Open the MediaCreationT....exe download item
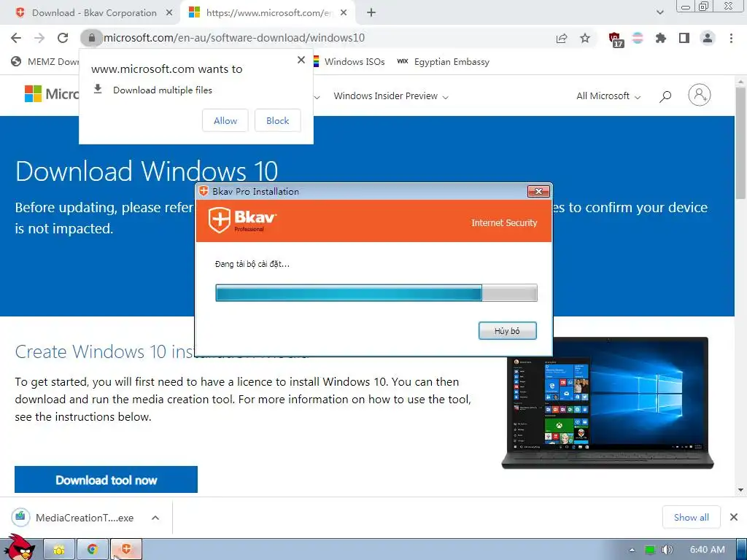 73,518
